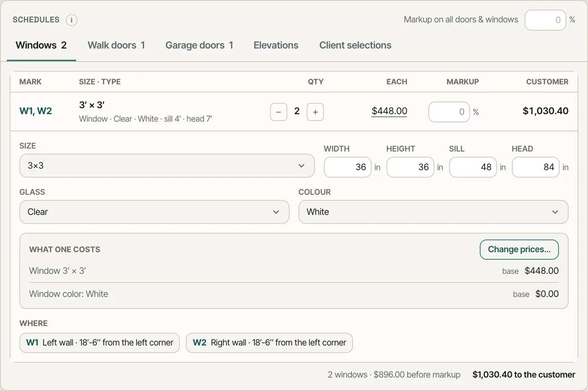Image resolution: width=588 pixels, height=391 pixels.
Task: Select the W2 Right wall location chip
Action: click(269, 343)
